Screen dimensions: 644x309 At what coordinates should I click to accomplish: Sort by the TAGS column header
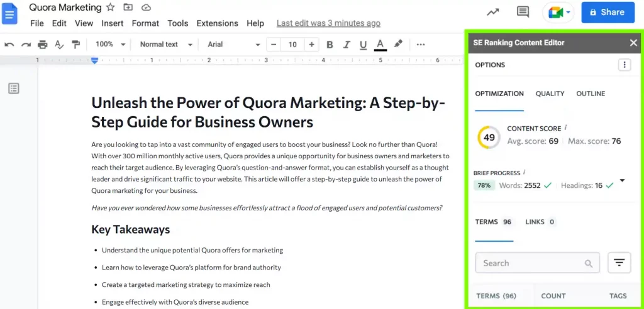click(618, 296)
